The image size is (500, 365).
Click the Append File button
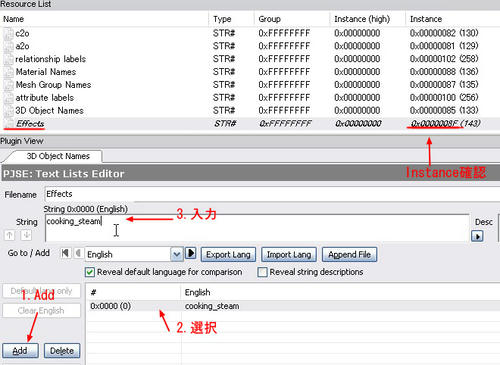(x=350, y=255)
